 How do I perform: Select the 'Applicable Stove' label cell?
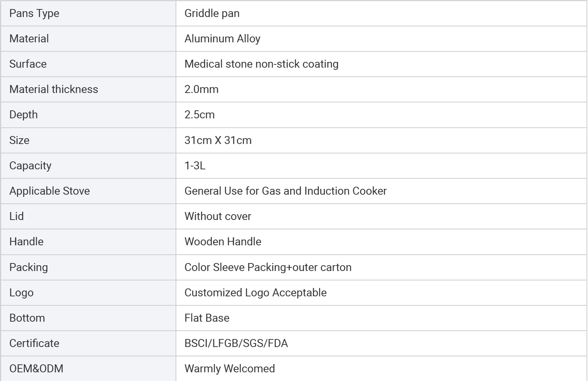pos(88,191)
